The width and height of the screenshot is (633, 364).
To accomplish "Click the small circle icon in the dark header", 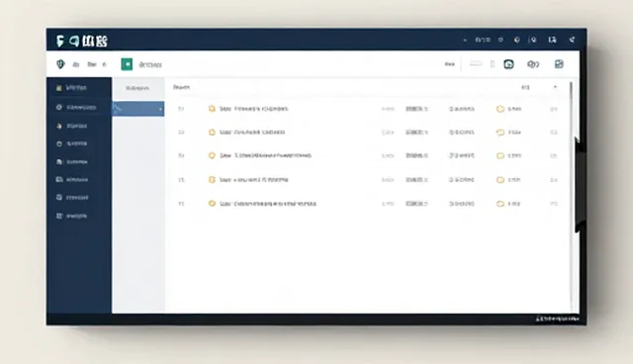I will click(500, 40).
